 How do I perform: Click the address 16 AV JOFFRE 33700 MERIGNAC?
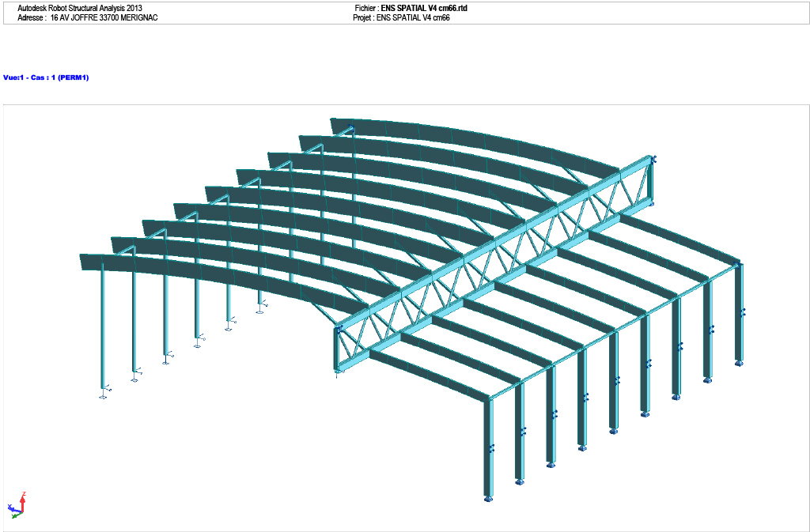click(104, 17)
